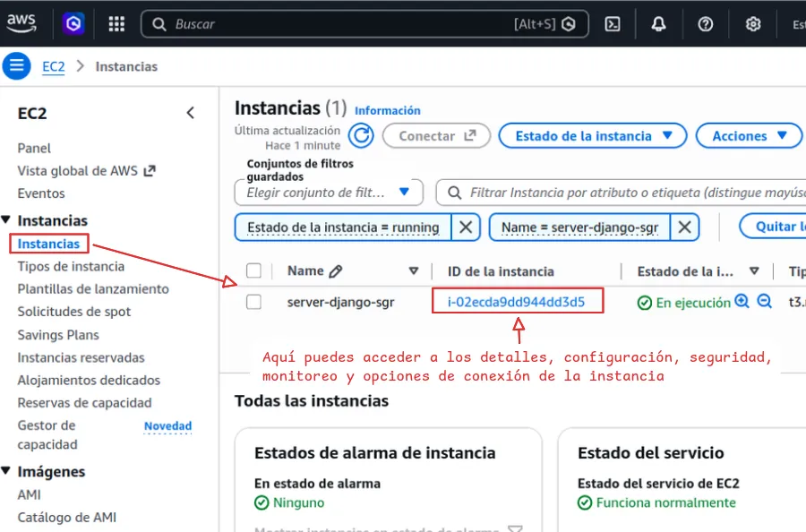Image resolution: width=806 pixels, height=532 pixels.
Task: Open the help question mark icon
Action: 706,24
